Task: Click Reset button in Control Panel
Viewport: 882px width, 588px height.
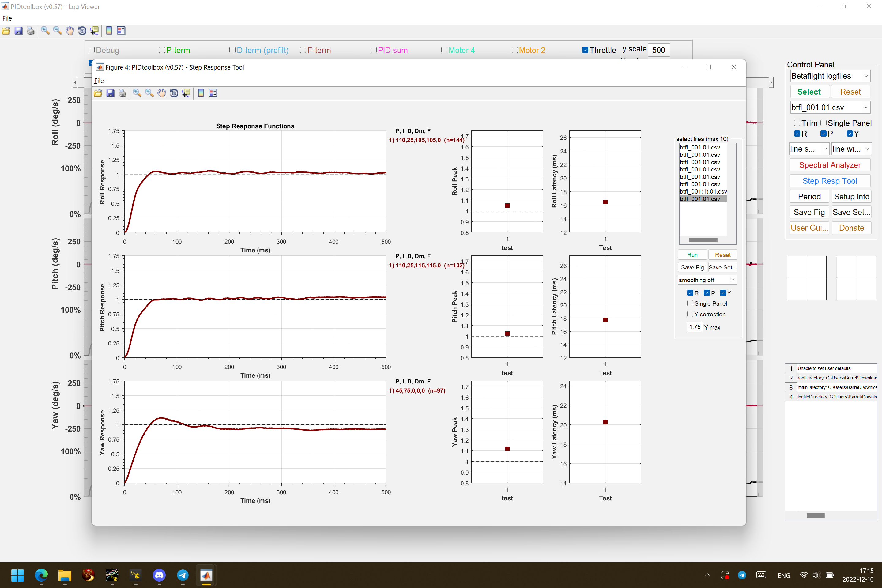Action: (850, 92)
